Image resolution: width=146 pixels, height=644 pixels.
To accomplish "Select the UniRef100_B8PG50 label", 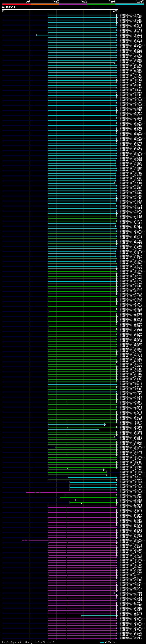I will (x=131, y=80).
